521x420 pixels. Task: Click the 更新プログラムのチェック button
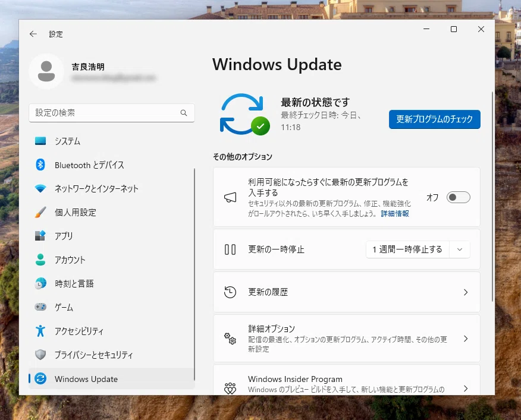coord(435,119)
